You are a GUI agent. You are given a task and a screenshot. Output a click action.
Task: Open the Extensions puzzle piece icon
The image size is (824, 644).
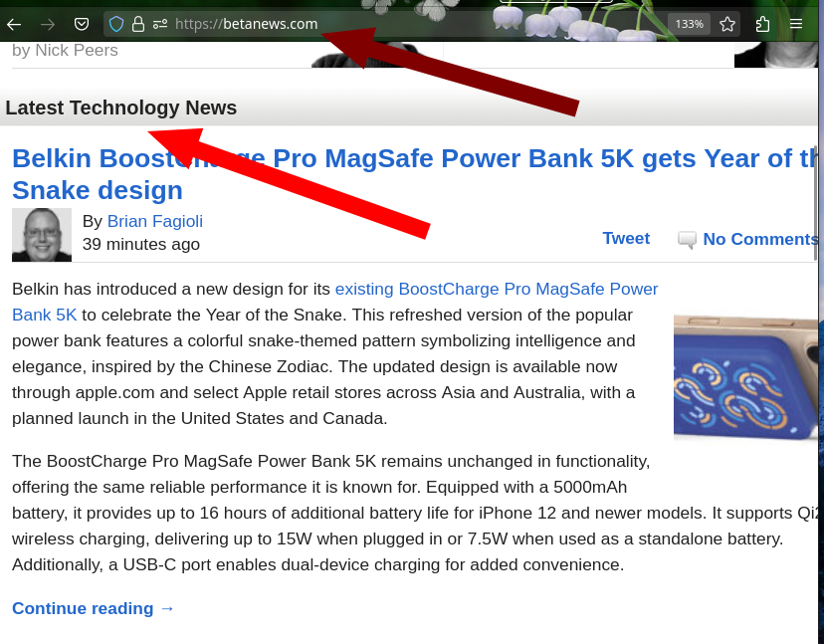pos(763,24)
